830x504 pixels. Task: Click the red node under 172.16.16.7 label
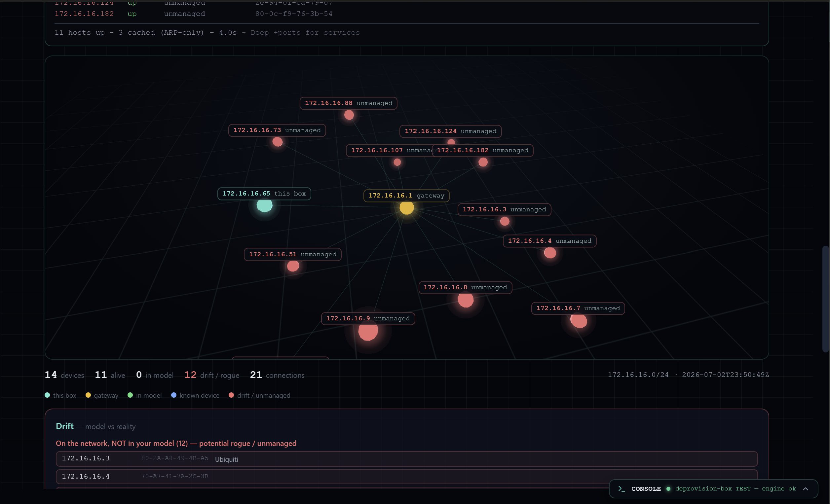point(579,320)
